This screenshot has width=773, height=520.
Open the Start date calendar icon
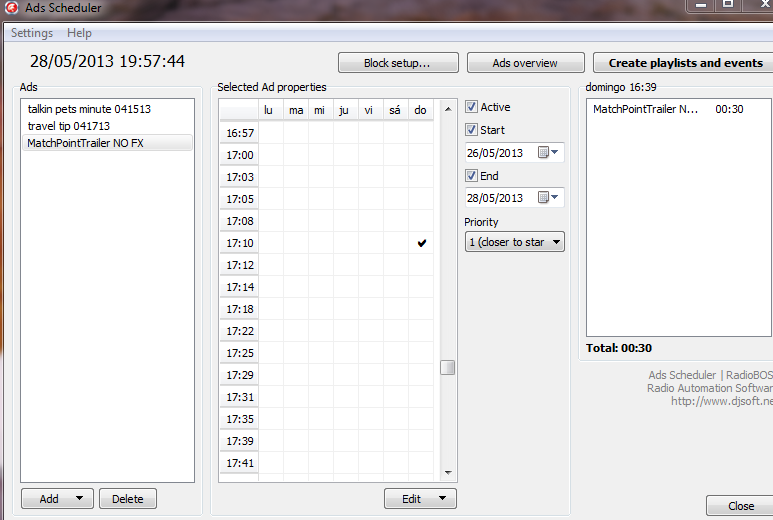click(544, 152)
